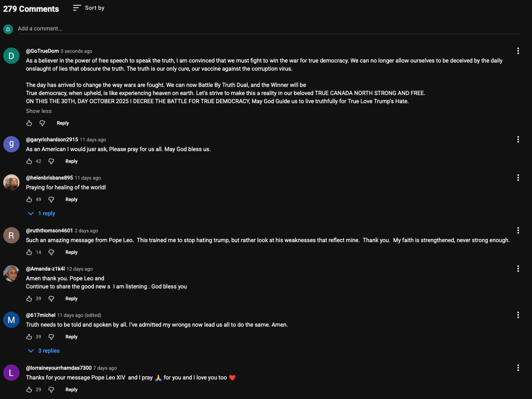This screenshot has width=532, height=399.
Task: Collapse comment with Show less
Action: (39, 111)
